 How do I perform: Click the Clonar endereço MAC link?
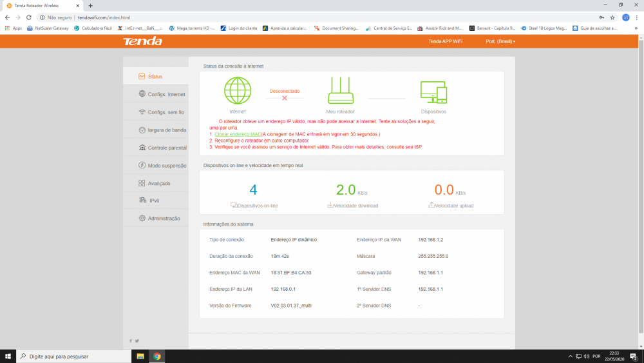pos(238,134)
